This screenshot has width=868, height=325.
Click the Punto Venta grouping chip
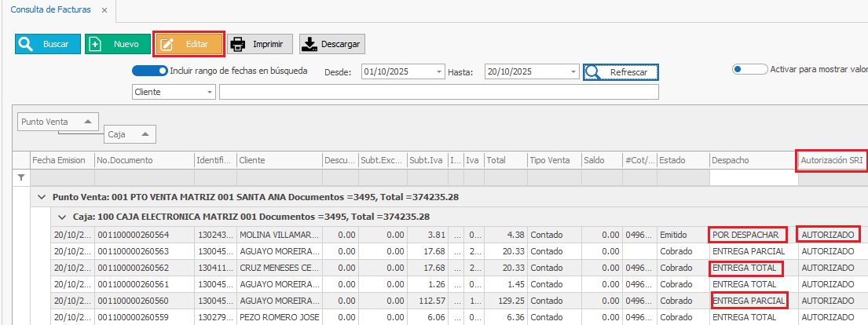point(59,122)
